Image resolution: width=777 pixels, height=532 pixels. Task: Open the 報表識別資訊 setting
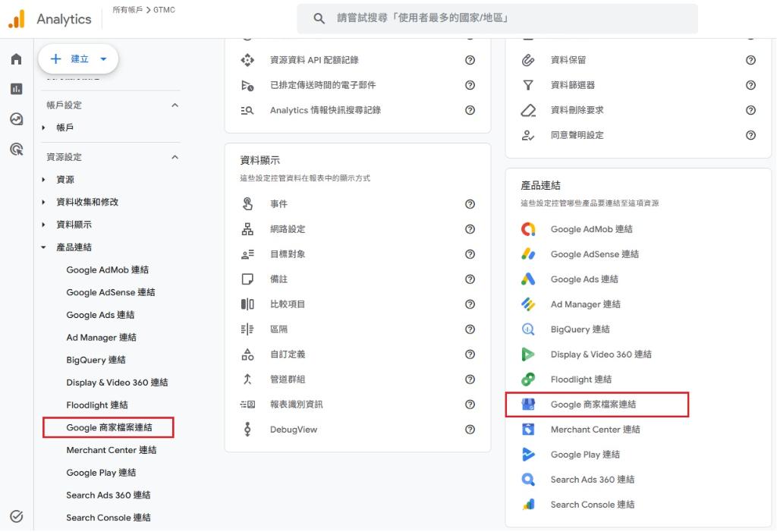tap(297, 405)
